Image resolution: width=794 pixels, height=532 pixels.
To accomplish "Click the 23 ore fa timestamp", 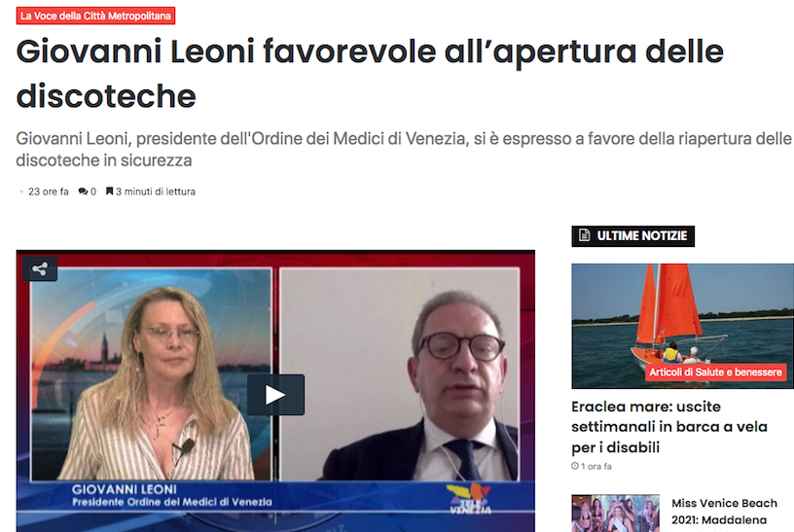I will pos(48,192).
